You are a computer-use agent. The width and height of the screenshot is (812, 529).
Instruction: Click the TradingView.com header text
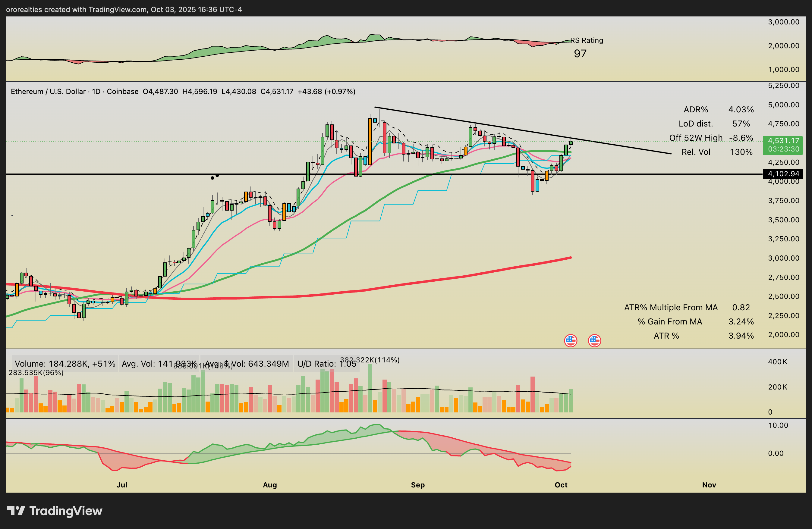click(118, 10)
